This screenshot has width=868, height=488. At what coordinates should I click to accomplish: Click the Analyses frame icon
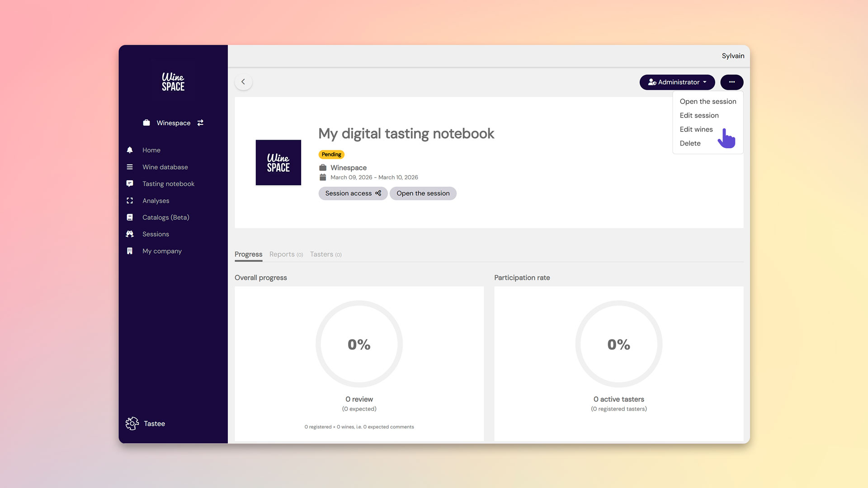(130, 201)
